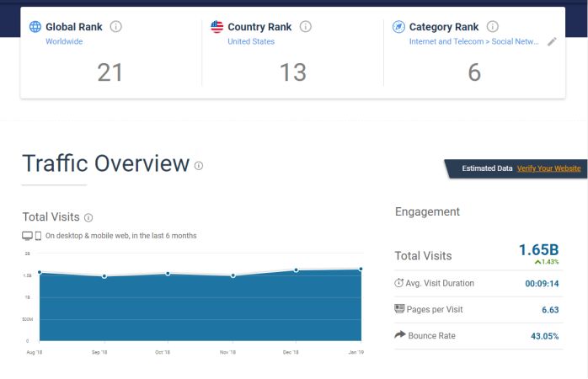The width and height of the screenshot is (588, 379).
Task: Click the compass icon beside Category Rank
Action: (398, 27)
